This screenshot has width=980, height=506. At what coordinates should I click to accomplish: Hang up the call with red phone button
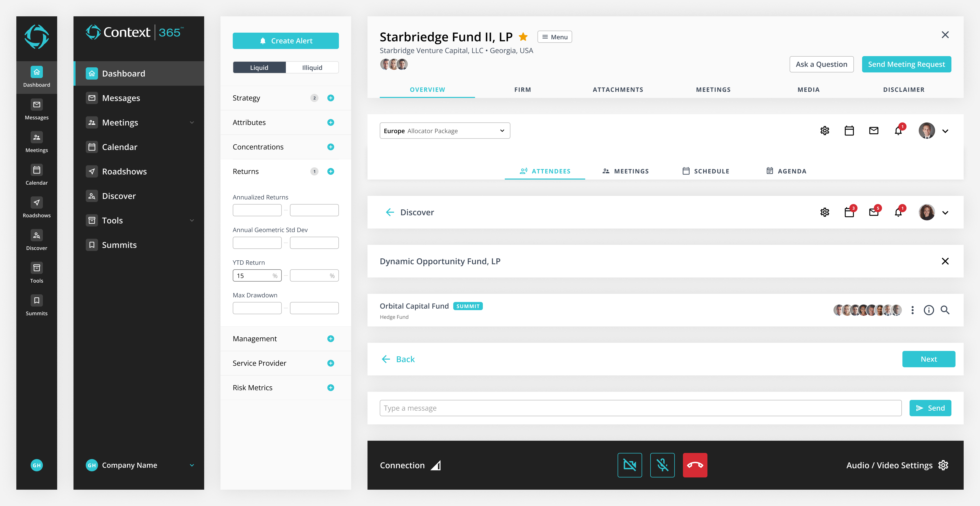tap(695, 465)
